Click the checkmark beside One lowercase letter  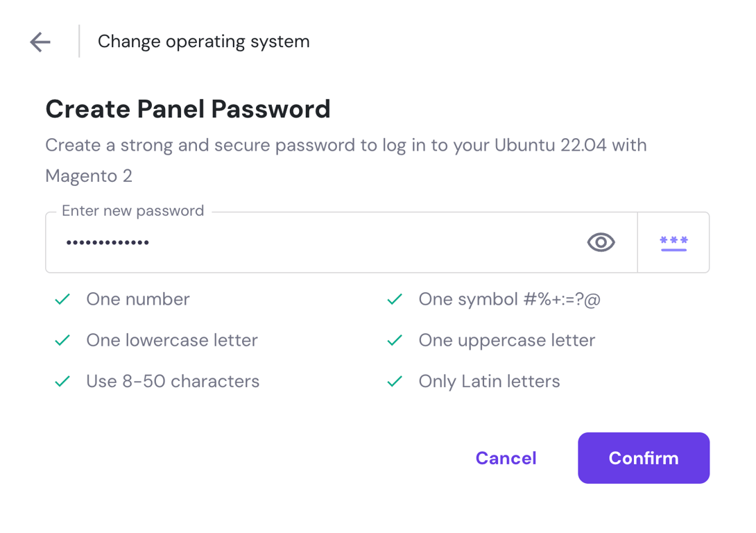pos(62,340)
